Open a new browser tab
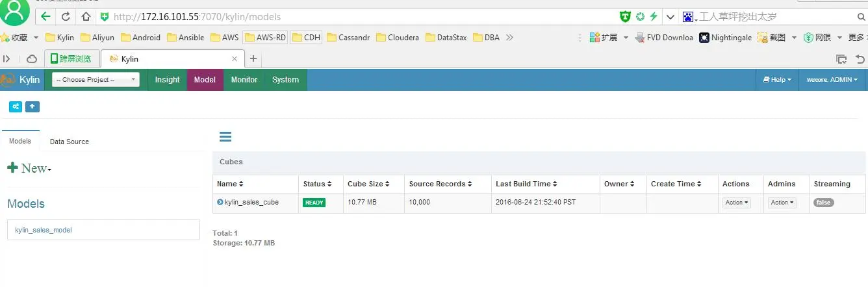 253,58
